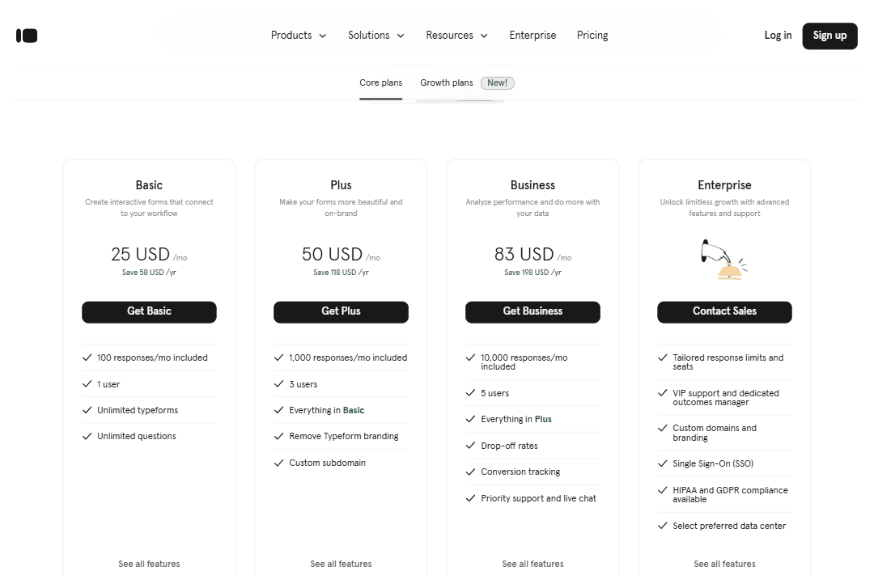Screen dimensions: 874x588
Task: Select the Core plans tab
Action: click(380, 82)
